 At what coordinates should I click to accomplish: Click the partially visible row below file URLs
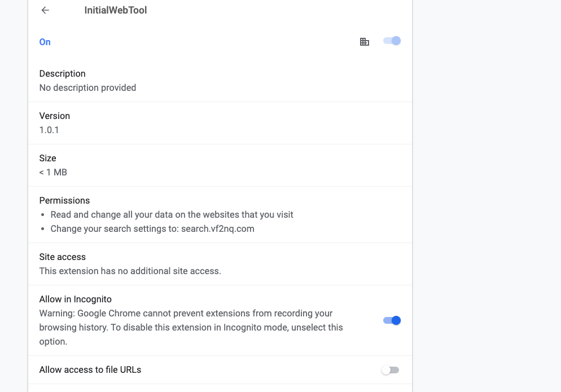[x=220, y=390]
